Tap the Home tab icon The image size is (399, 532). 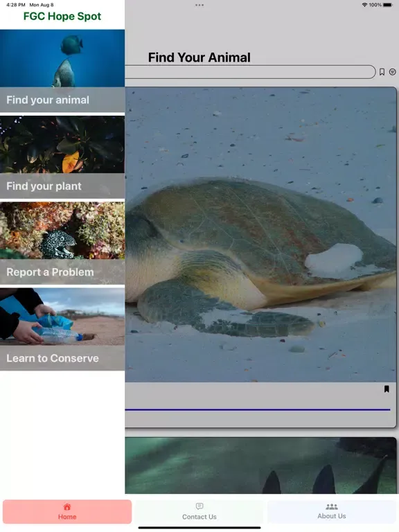click(66, 507)
